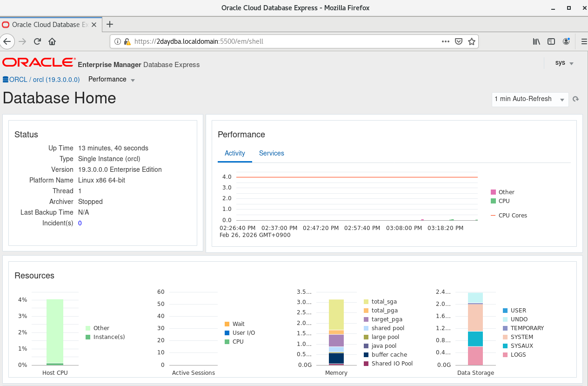Click the large pool legend entry

click(x=381, y=337)
